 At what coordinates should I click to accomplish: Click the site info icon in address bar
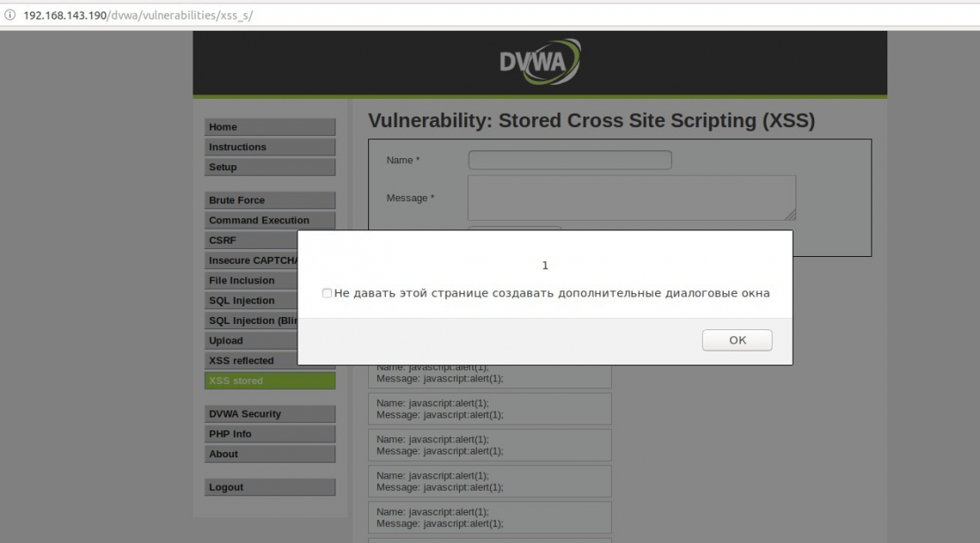pos(10,15)
